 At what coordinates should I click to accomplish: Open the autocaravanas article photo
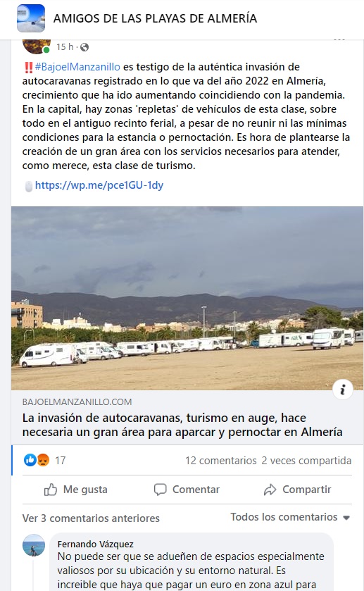tap(187, 298)
